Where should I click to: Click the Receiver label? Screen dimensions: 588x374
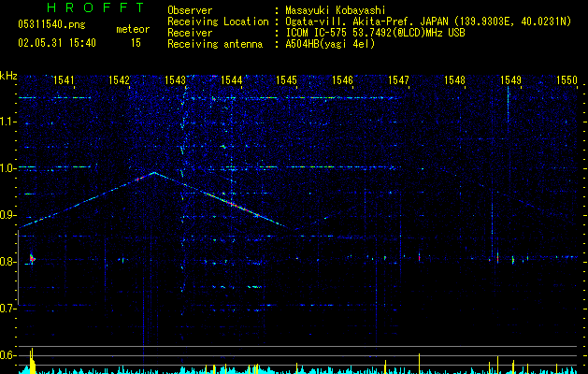point(190,33)
